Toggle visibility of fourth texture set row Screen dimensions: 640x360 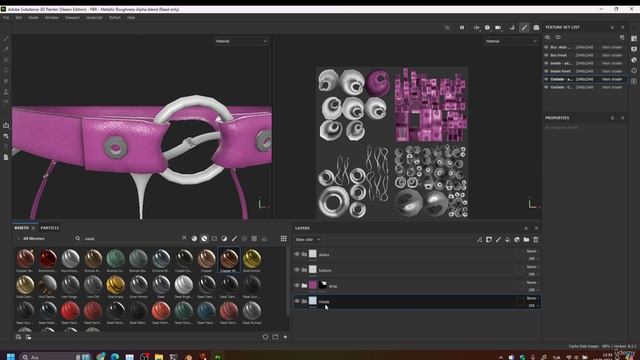547,71
